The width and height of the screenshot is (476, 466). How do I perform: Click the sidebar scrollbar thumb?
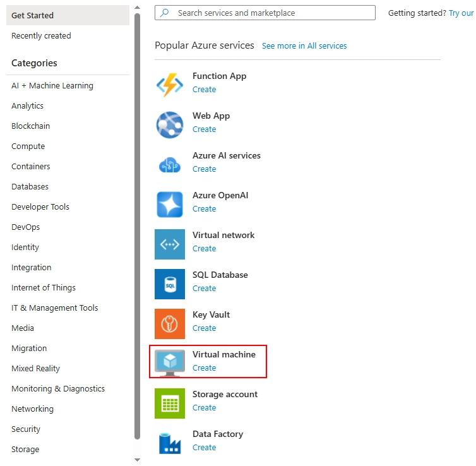[x=137, y=226]
